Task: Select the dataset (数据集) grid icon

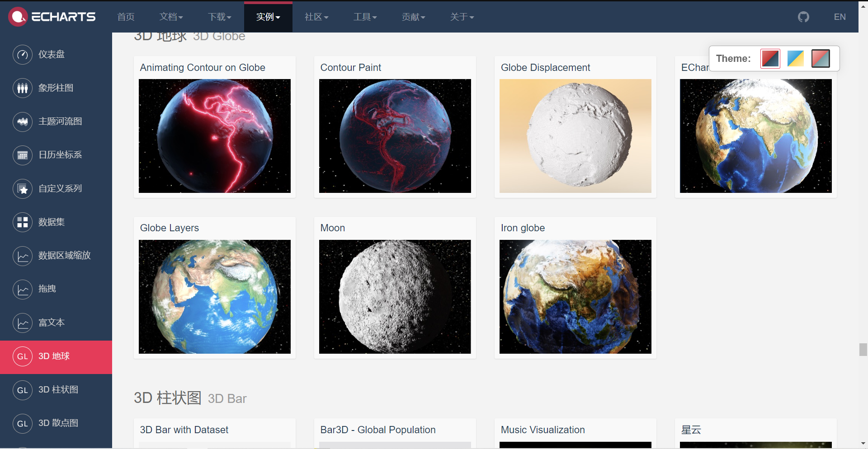Action: pos(23,222)
